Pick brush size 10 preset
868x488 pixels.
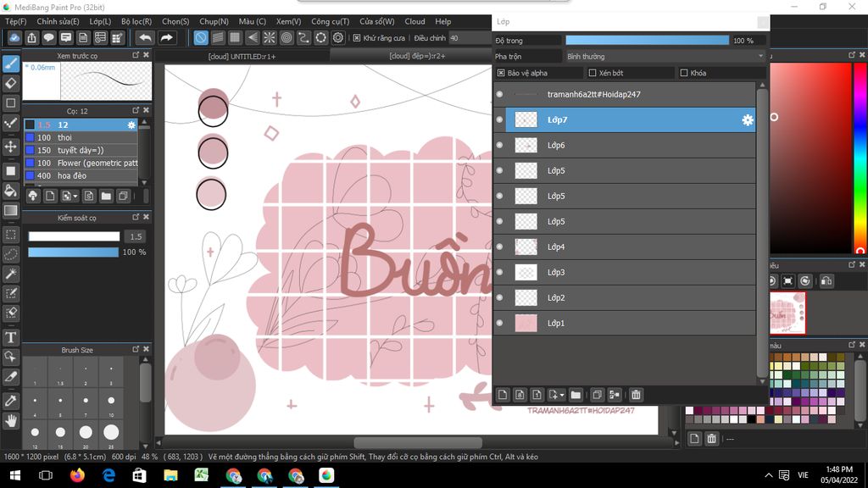[x=111, y=402]
